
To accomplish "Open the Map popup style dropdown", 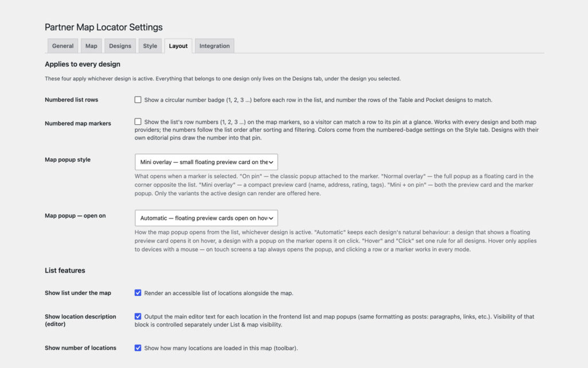I will pyautogui.click(x=206, y=162).
